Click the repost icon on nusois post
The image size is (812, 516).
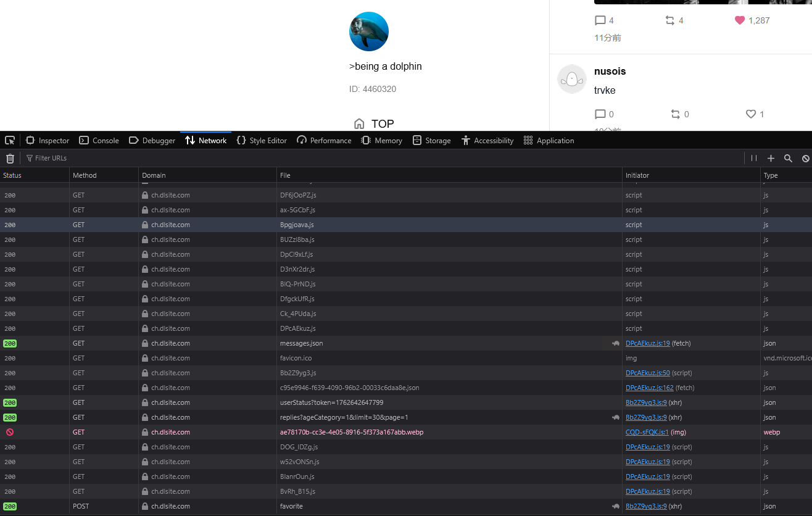click(x=676, y=114)
